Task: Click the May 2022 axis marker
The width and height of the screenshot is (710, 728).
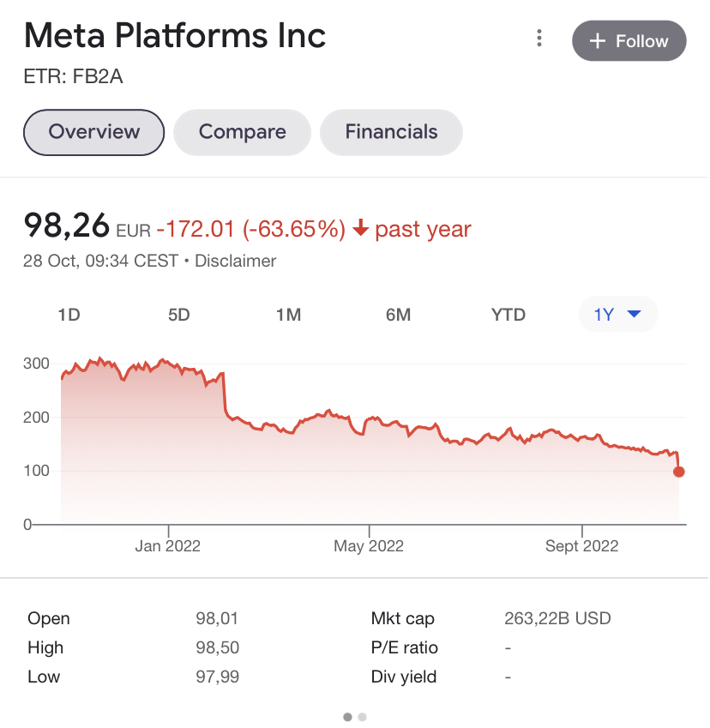Action: click(x=370, y=546)
